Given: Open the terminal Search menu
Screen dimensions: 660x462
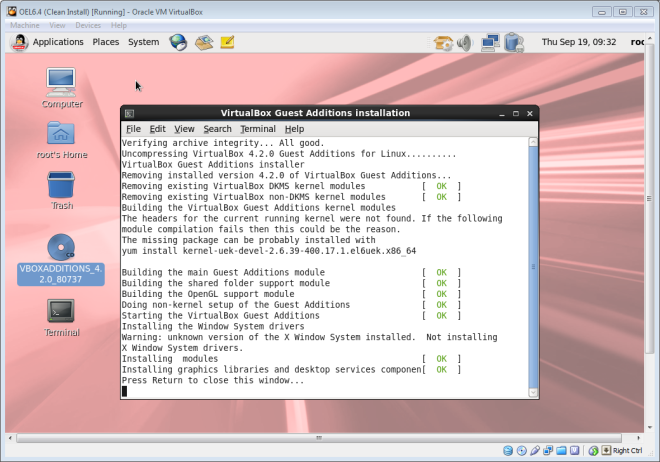Looking at the screenshot, I should tap(217, 129).
